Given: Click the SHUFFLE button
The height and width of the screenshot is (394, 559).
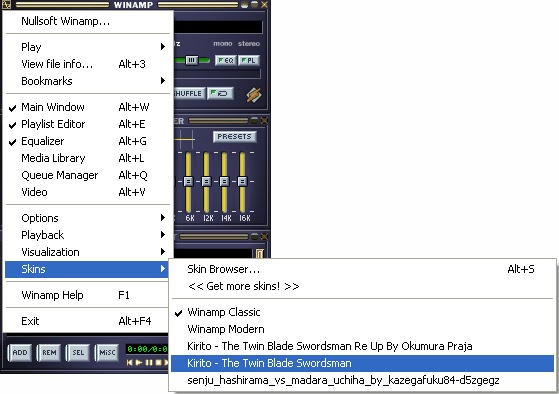Looking at the screenshot, I should pos(189,93).
